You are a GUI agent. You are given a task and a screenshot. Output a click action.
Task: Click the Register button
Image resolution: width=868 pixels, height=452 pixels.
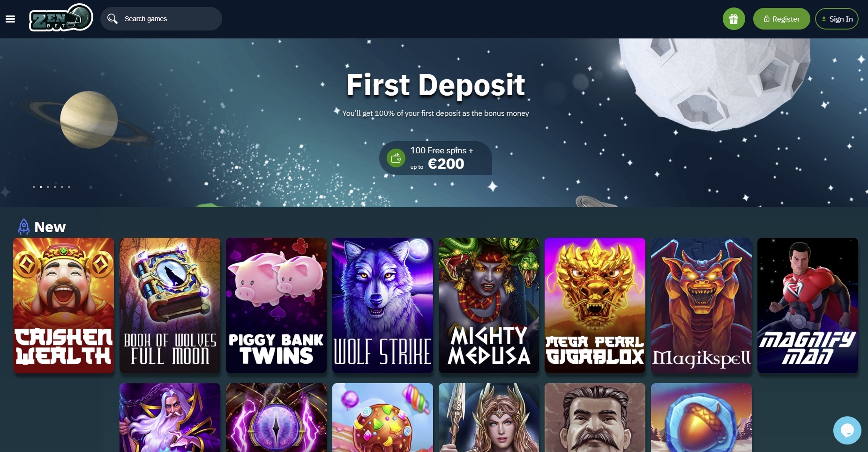click(781, 19)
